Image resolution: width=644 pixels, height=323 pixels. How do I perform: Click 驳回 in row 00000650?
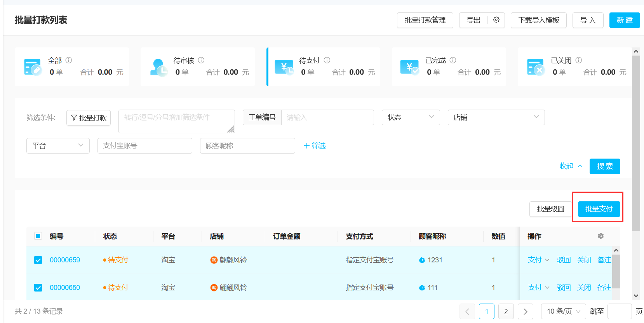[564, 288]
